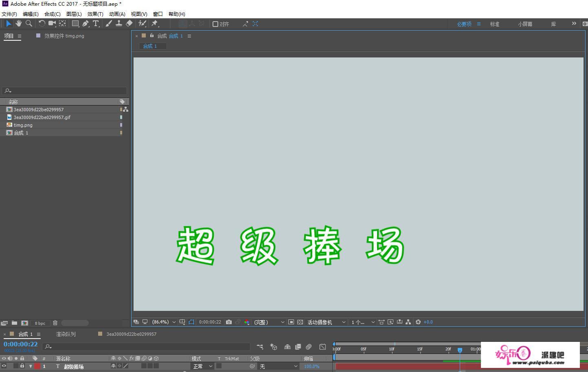Click the 8 bpc color depth button

[x=40, y=323]
